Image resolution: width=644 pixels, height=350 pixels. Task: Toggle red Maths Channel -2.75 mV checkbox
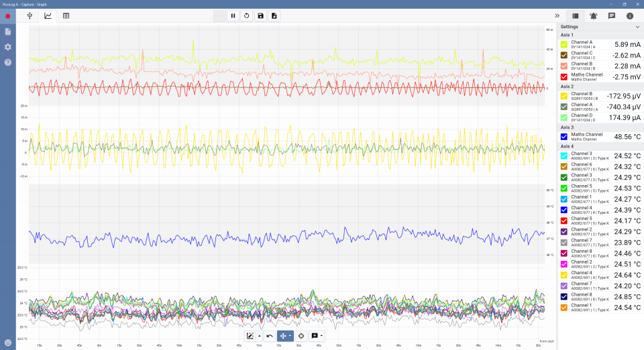coord(564,76)
